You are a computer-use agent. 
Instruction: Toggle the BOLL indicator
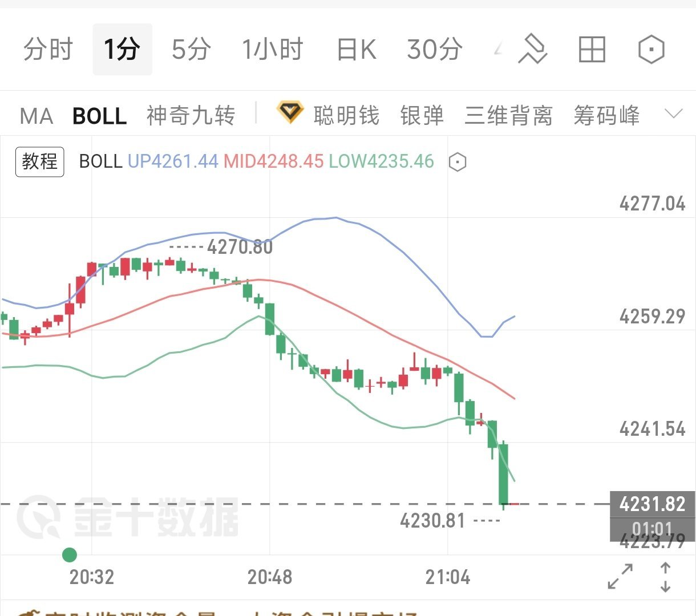(x=100, y=116)
